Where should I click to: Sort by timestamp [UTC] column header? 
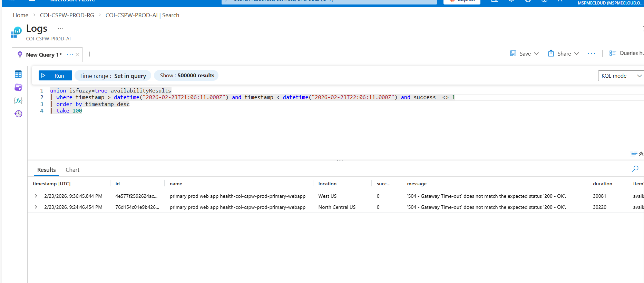(52, 184)
